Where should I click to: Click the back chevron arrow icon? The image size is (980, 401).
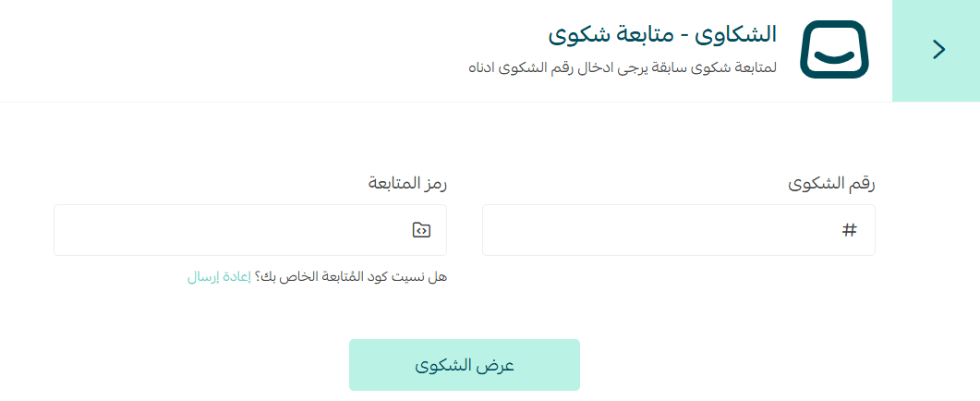point(939,50)
